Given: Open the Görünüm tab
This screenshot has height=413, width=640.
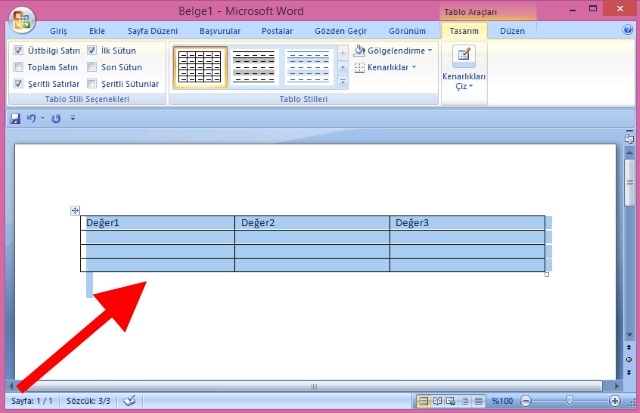Looking at the screenshot, I should (407, 31).
